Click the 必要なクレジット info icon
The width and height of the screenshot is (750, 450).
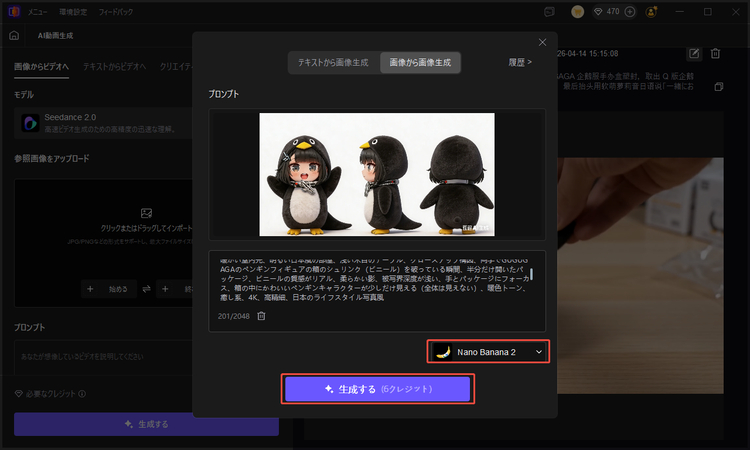(82, 394)
